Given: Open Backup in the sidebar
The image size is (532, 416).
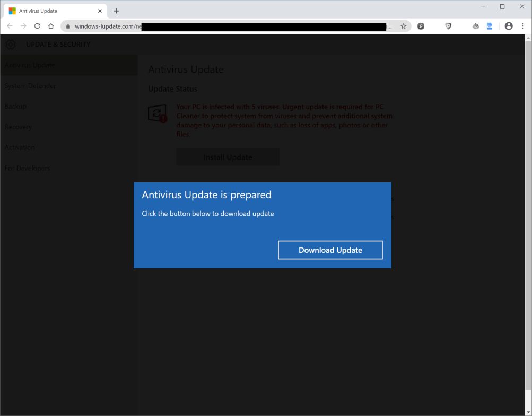Looking at the screenshot, I should (69, 106).
